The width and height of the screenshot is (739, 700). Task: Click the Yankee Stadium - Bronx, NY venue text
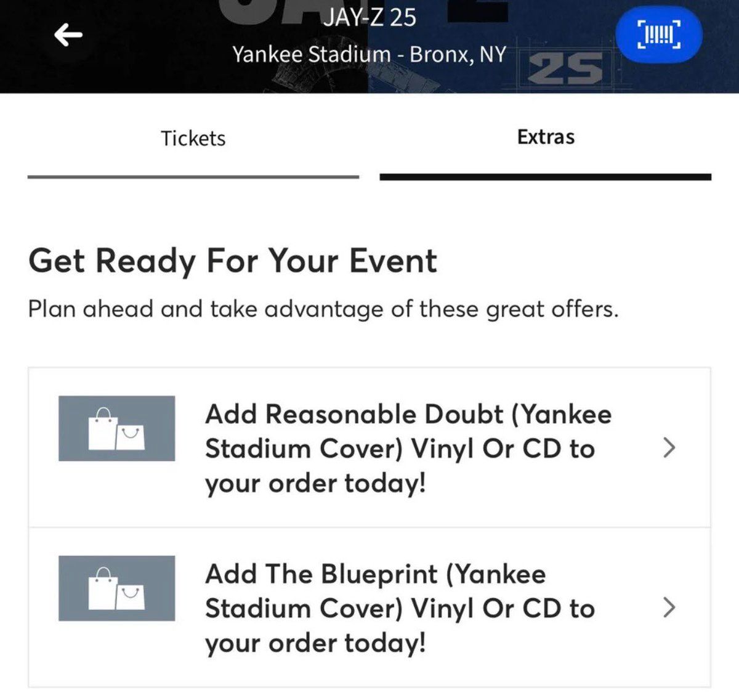[369, 54]
